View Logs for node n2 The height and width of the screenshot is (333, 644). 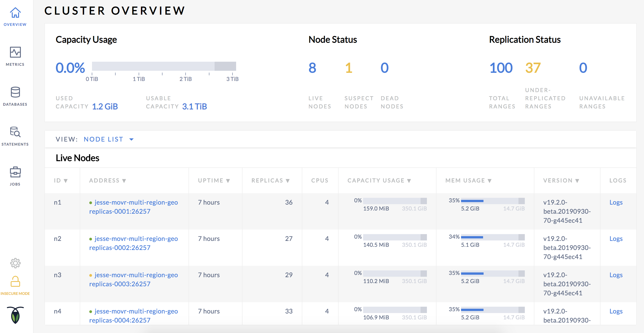coord(616,239)
